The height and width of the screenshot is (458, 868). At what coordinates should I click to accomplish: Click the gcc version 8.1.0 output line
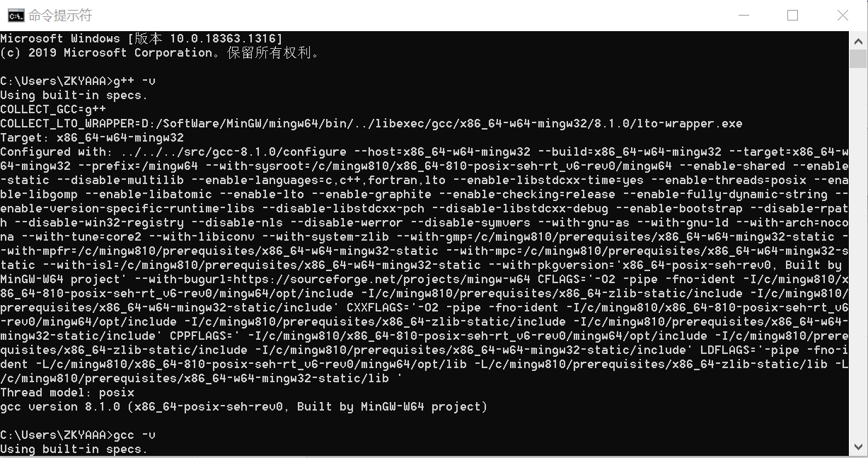[244, 406]
